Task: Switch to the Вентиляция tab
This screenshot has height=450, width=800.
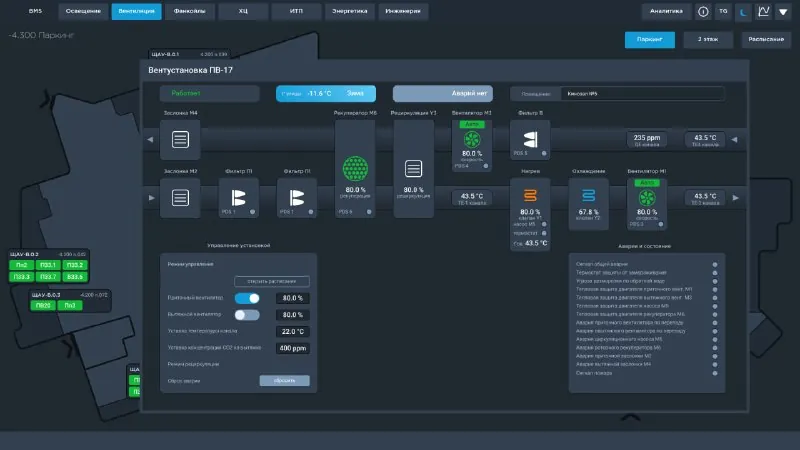Action: (x=136, y=11)
